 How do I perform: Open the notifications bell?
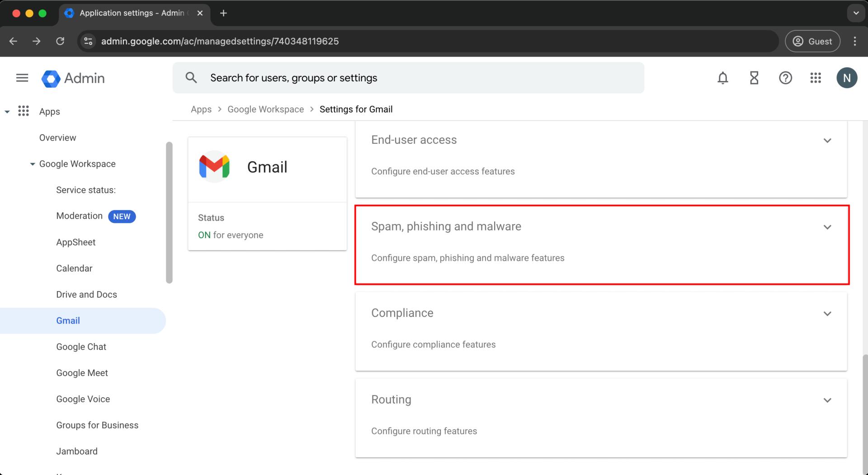pyautogui.click(x=723, y=78)
